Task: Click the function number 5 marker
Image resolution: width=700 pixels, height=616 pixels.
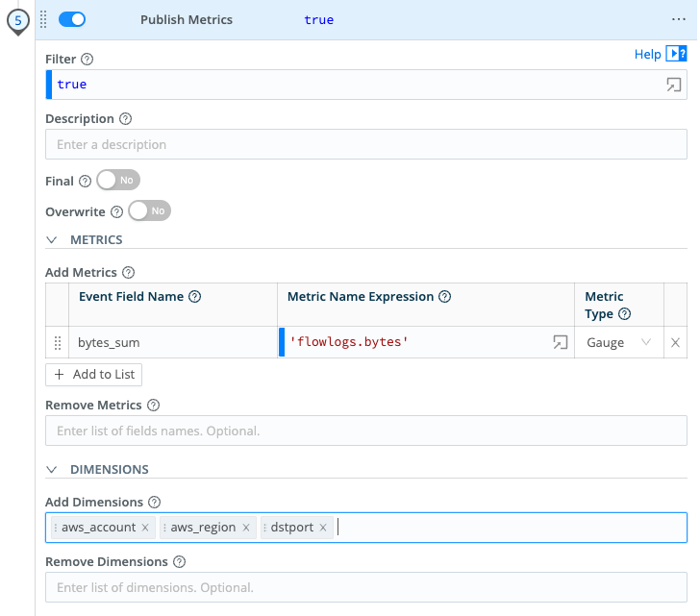Action: pos(18,20)
